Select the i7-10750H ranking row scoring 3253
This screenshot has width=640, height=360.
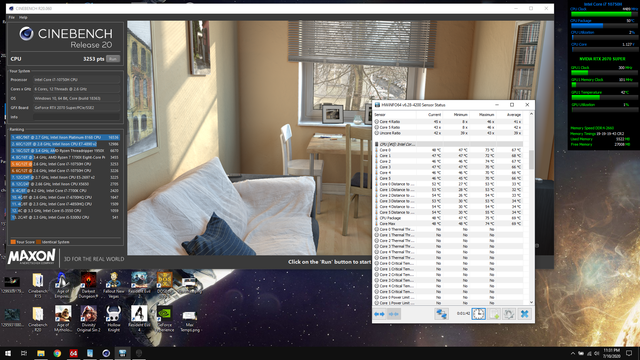click(65, 164)
